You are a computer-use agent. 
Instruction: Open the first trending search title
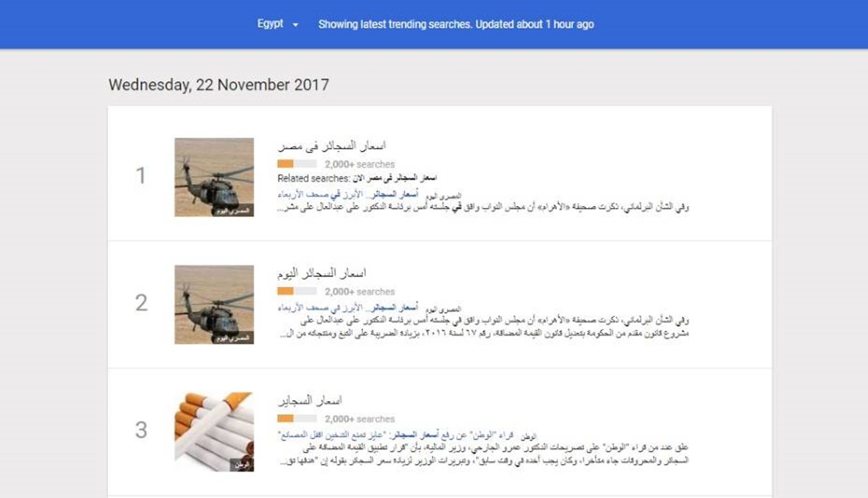[x=332, y=146]
